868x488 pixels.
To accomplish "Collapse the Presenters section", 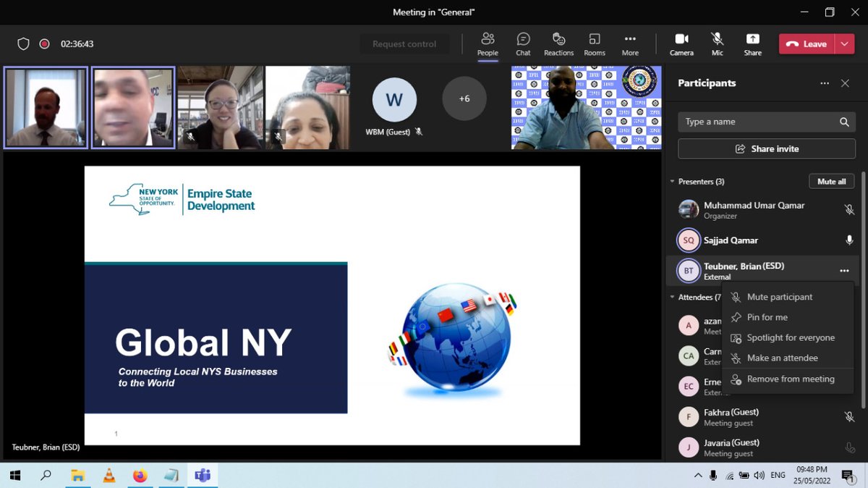I will click(x=672, y=182).
